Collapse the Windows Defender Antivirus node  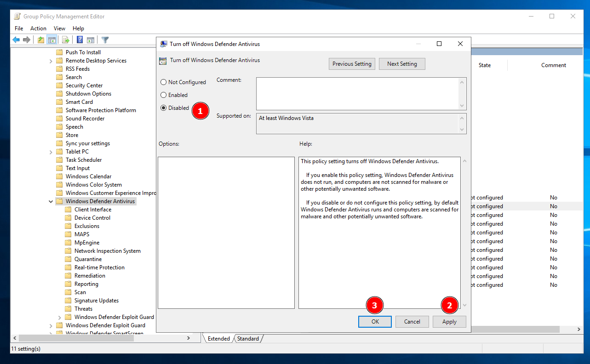pyautogui.click(x=51, y=201)
